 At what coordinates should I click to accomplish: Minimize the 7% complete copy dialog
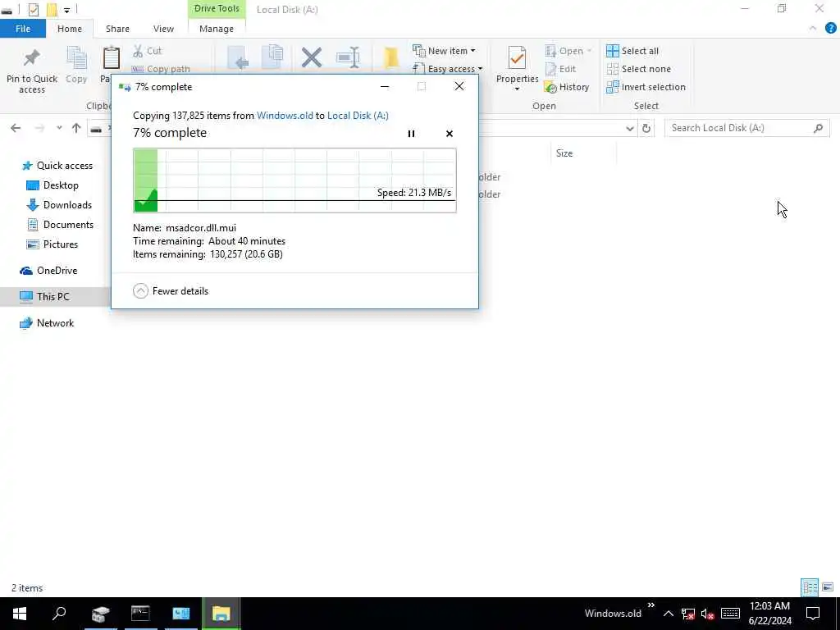385,86
